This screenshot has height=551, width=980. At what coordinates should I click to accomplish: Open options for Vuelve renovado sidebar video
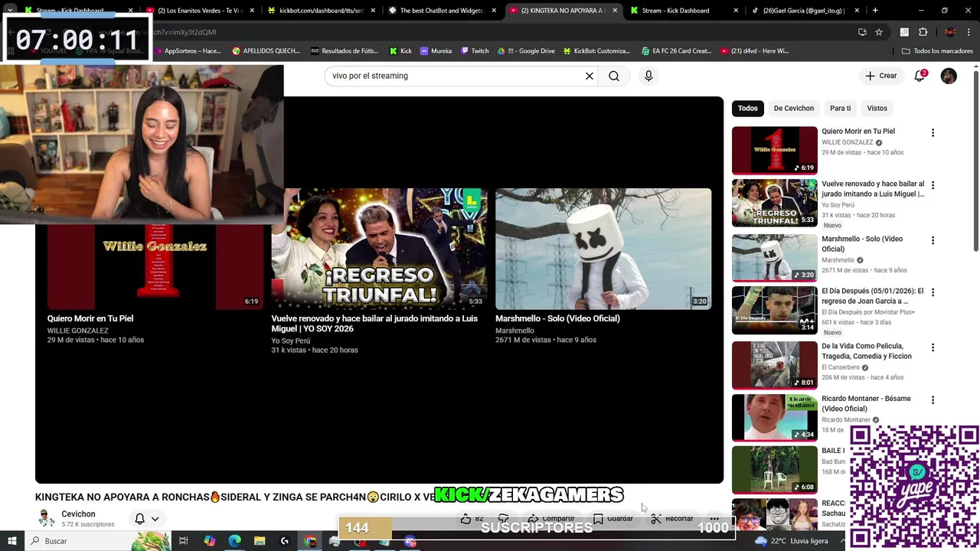coord(933,185)
